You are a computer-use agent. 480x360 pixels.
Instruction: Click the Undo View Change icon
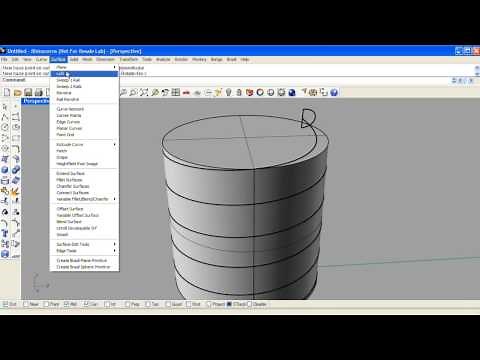pyautogui.click(x=165, y=92)
